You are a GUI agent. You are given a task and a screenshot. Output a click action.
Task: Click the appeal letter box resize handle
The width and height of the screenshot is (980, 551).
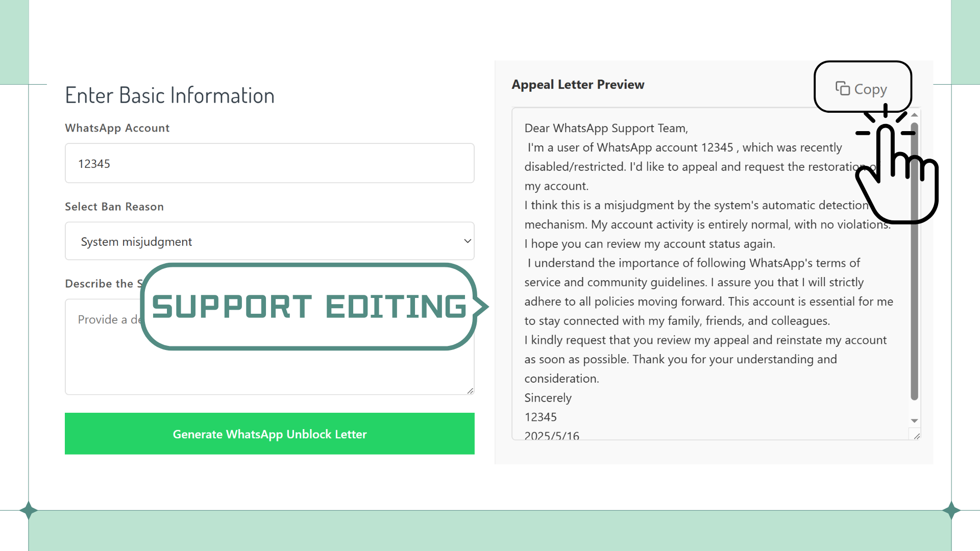point(917,436)
